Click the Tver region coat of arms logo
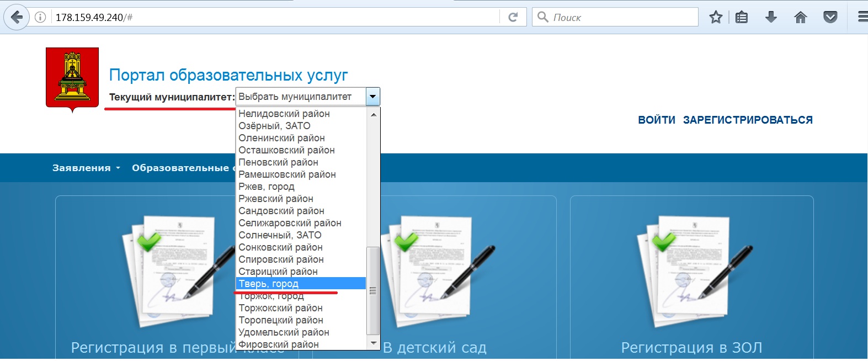Screen dimensions: 868x361 point(72,78)
